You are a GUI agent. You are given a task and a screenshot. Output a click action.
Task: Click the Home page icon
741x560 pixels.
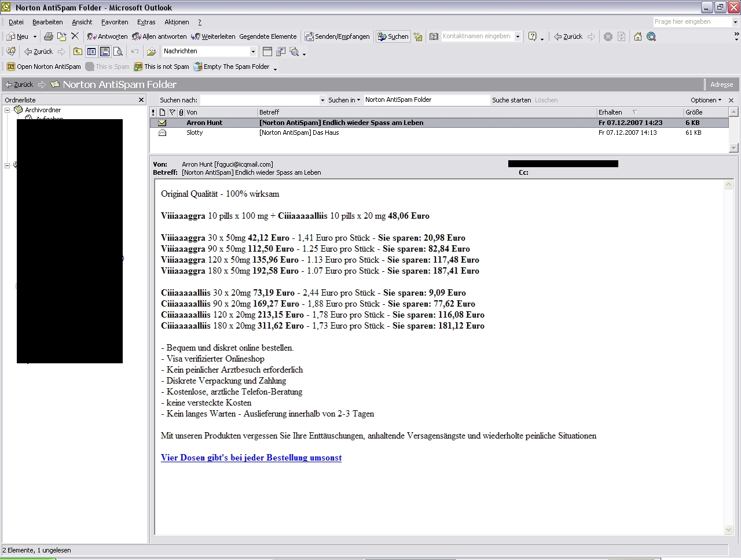tap(637, 36)
